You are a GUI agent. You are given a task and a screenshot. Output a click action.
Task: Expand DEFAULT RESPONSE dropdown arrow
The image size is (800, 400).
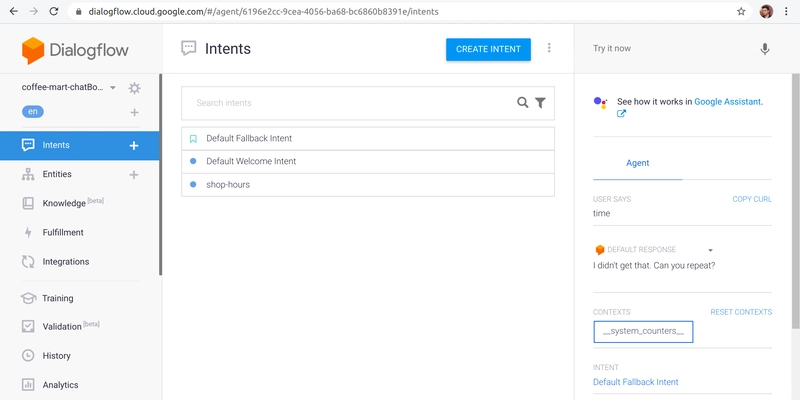click(710, 250)
